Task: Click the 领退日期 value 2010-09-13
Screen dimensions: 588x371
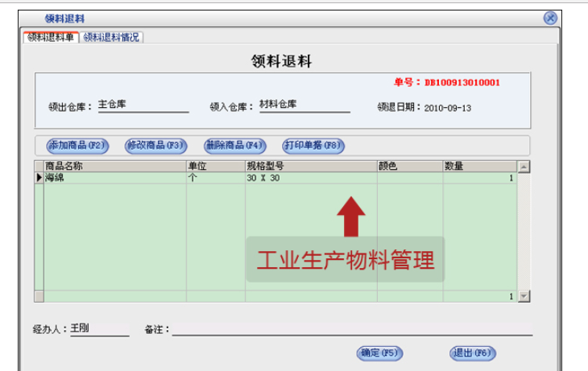Action: pos(447,109)
